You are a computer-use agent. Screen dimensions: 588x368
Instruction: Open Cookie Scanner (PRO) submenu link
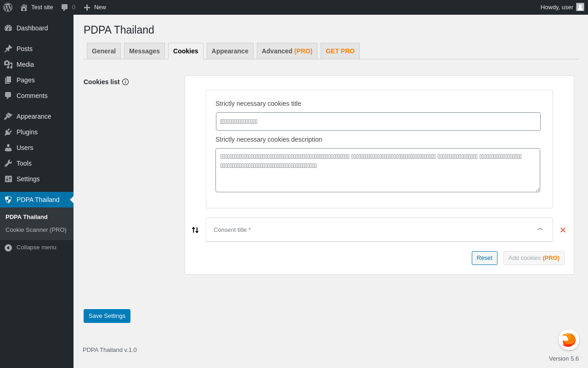[x=36, y=230]
